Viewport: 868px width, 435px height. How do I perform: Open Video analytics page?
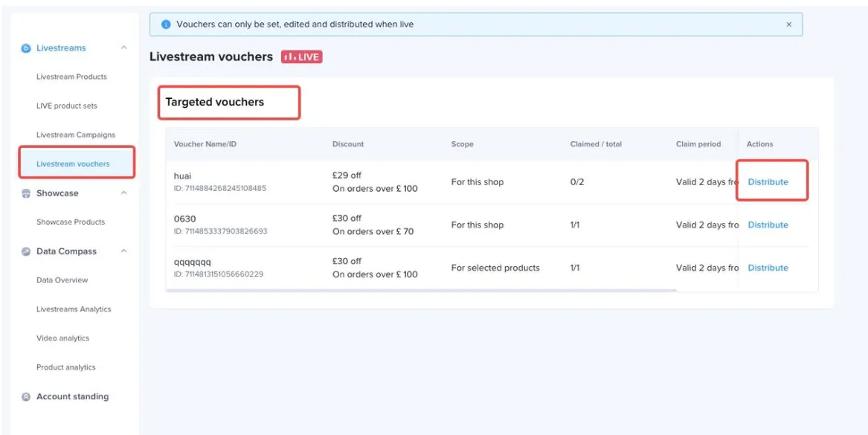tap(62, 338)
